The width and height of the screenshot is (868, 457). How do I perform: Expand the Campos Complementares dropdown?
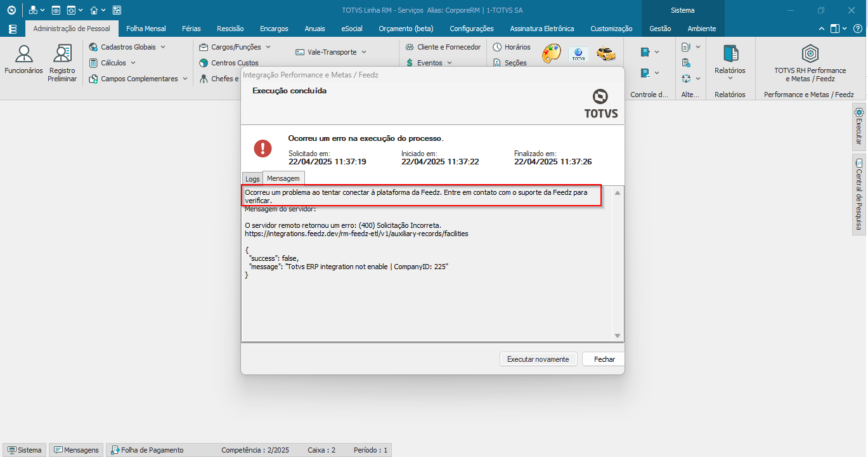pyautogui.click(x=185, y=79)
